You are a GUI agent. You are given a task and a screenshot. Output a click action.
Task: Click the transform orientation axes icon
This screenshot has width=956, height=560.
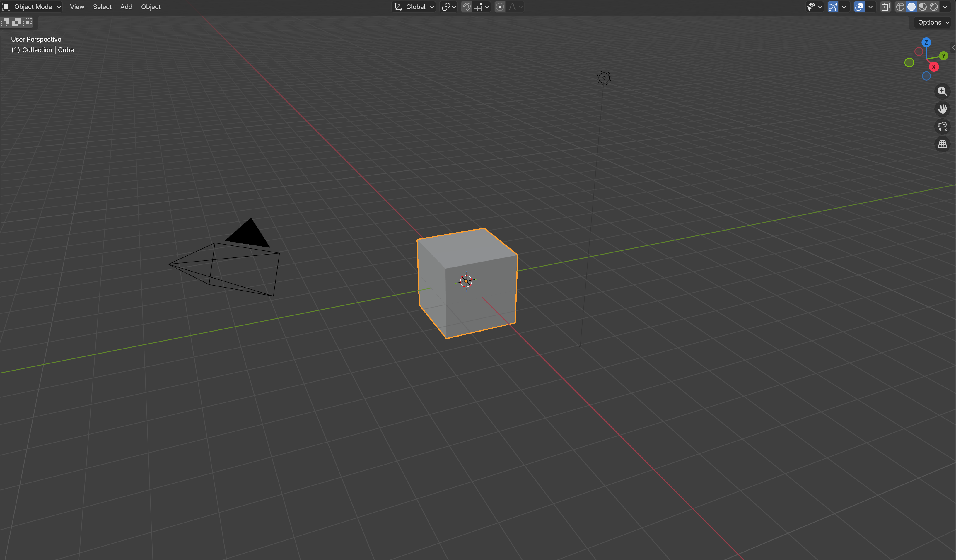(x=397, y=7)
